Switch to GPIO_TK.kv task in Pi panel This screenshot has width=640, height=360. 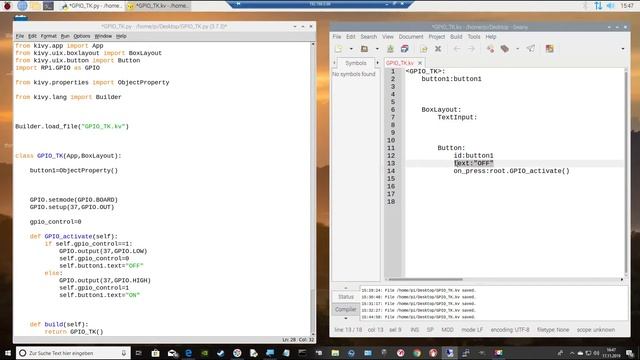pos(158,6)
